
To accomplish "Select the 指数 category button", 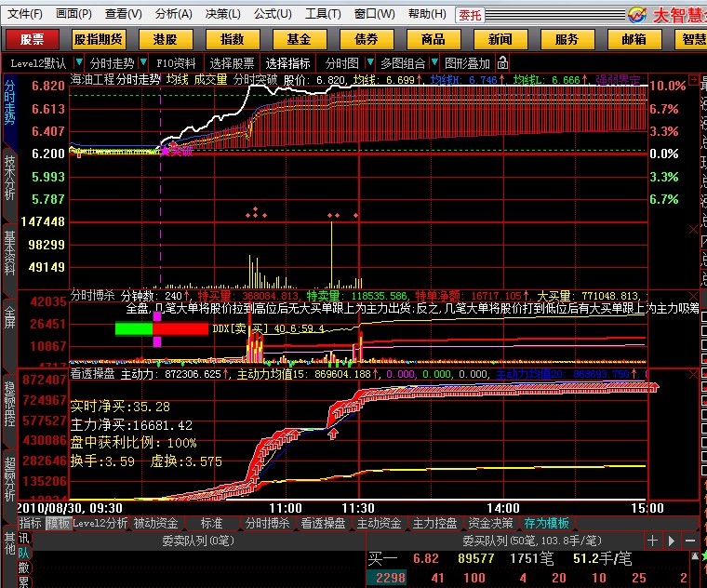I will pos(233,40).
